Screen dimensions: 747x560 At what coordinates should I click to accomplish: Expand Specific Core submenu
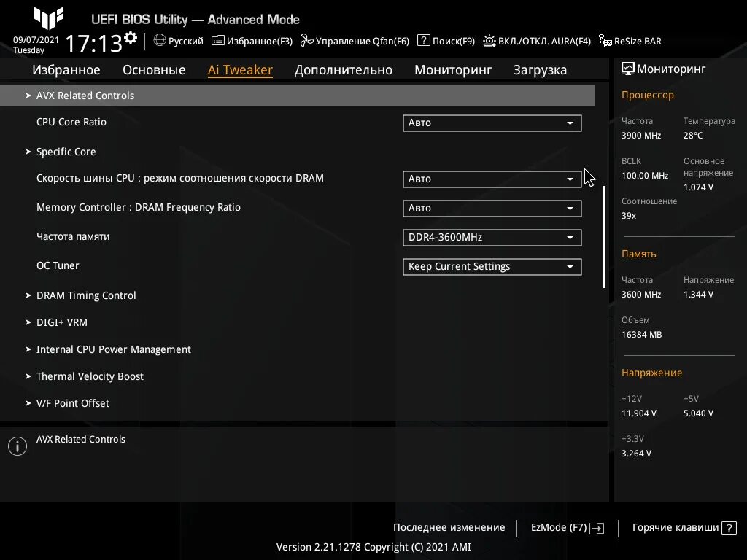point(66,152)
